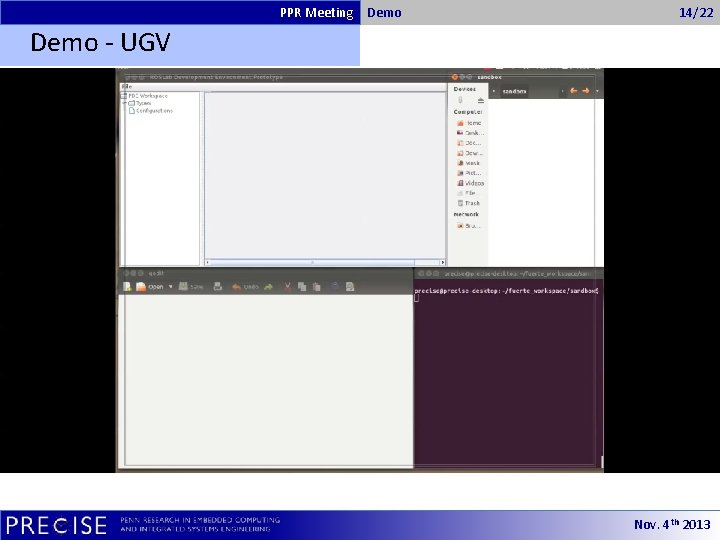The width and height of the screenshot is (720, 540).
Task: Click the sandbox path button in file manager
Action: tap(514, 91)
